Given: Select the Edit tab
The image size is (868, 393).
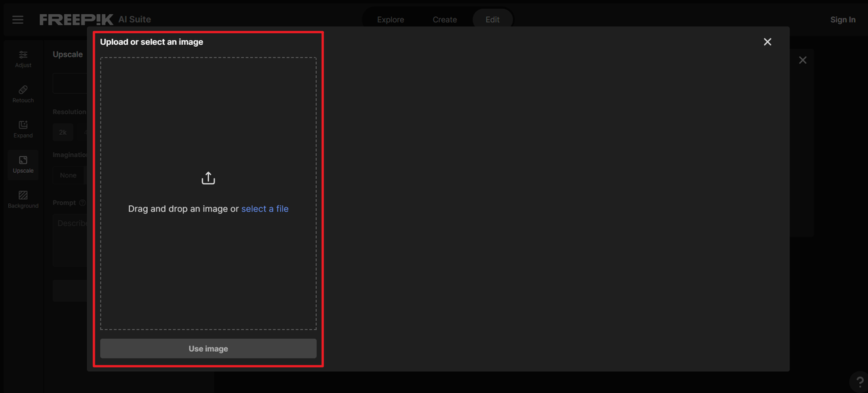Looking at the screenshot, I should tap(492, 20).
